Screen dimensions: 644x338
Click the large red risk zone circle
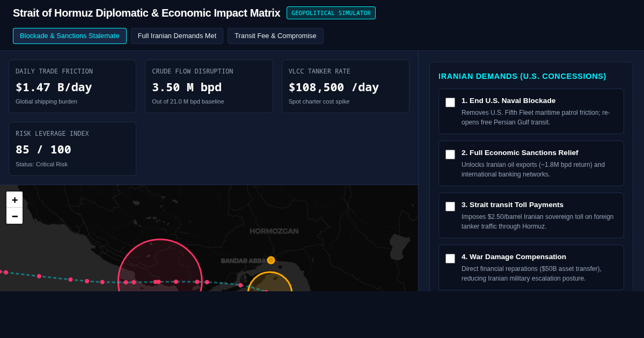pos(160,266)
